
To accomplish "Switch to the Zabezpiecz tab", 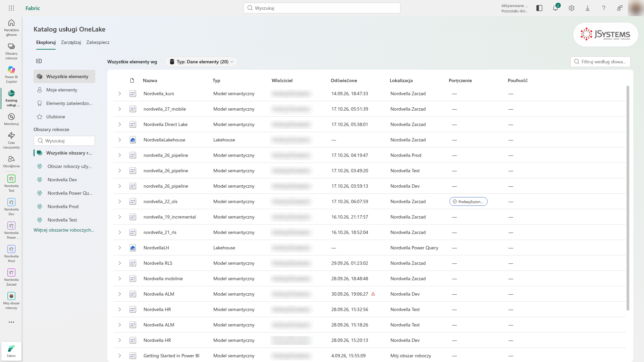I will coord(98,42).
